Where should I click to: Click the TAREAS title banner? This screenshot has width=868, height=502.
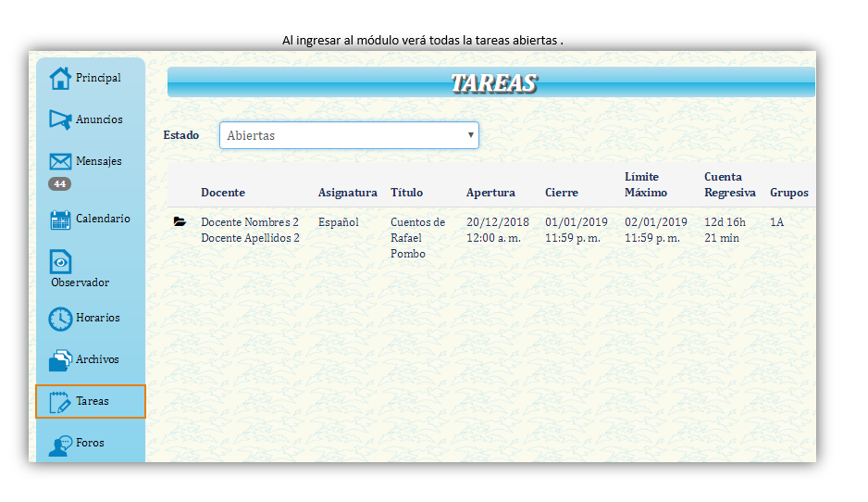pyautogui.click(x=491, y=82)
